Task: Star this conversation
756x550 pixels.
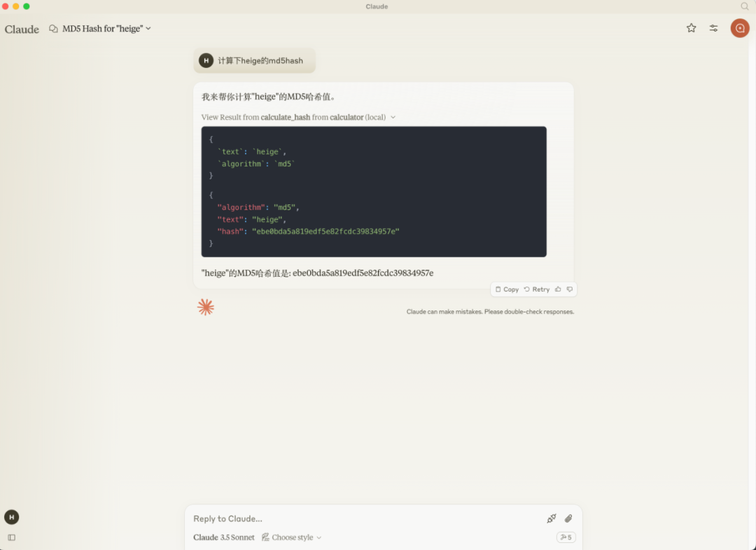Action: (x=691, y=28)
